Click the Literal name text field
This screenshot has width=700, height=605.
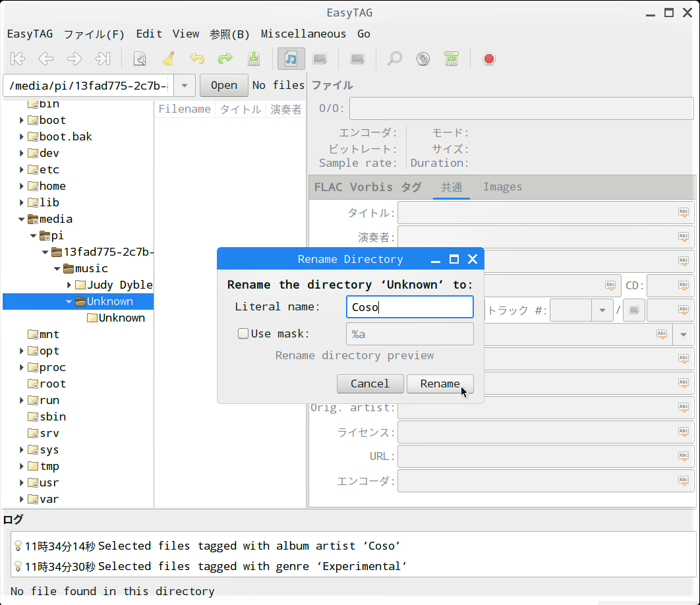coord(409,306)
